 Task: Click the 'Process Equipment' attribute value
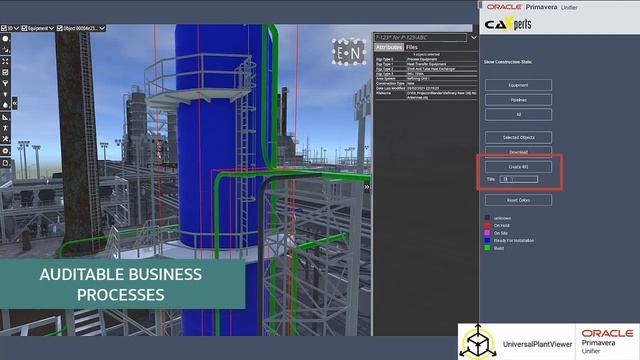pos(422,59)
